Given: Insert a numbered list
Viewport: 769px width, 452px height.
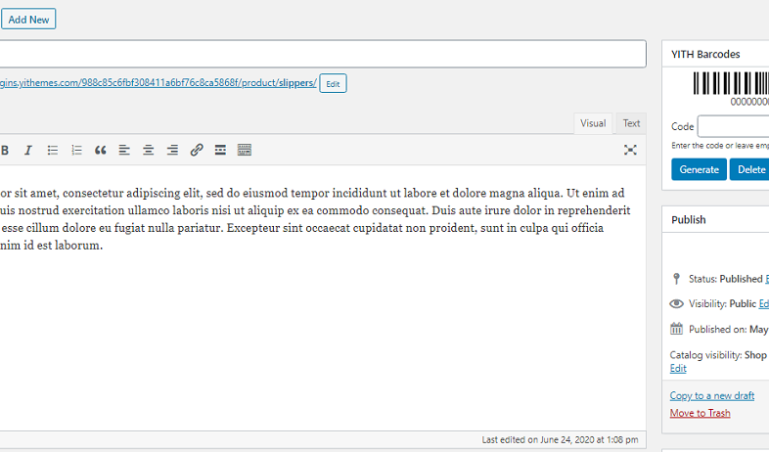Looking at the screenshot, I should (x=77, y=150).
